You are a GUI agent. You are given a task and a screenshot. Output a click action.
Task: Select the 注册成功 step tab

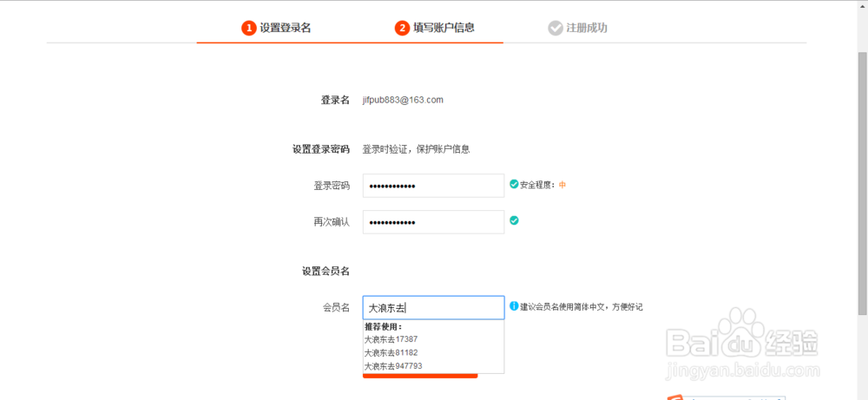point(577,28)
